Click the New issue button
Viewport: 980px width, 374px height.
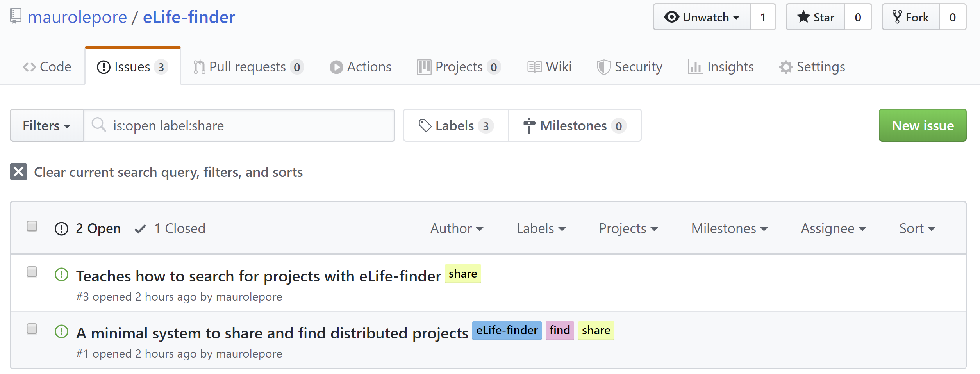[923, 125]
